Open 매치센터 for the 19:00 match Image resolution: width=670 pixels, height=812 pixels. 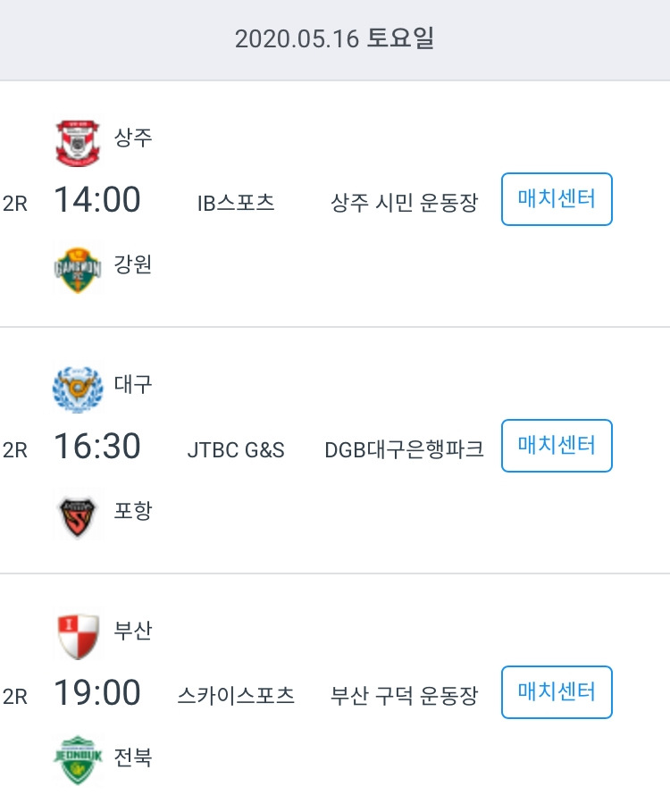coord(557,692)
